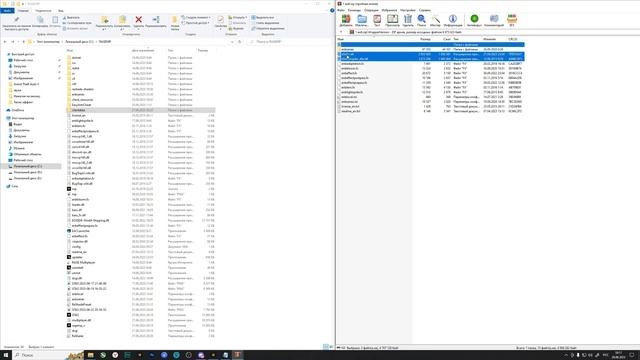Open Explorer's File (Файл) ribbon tab

coord(7,11)
